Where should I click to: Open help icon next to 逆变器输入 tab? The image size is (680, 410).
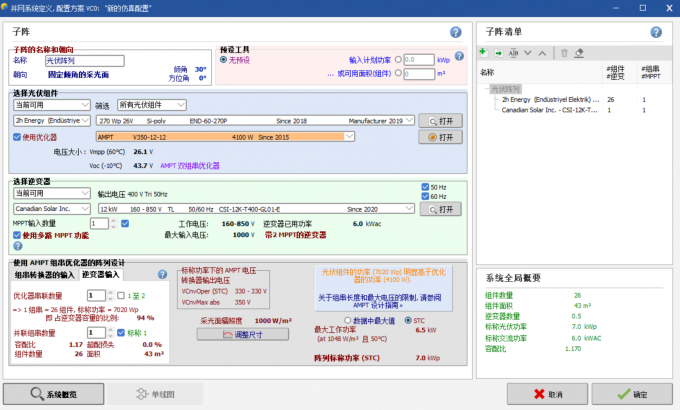coord(162,274)
